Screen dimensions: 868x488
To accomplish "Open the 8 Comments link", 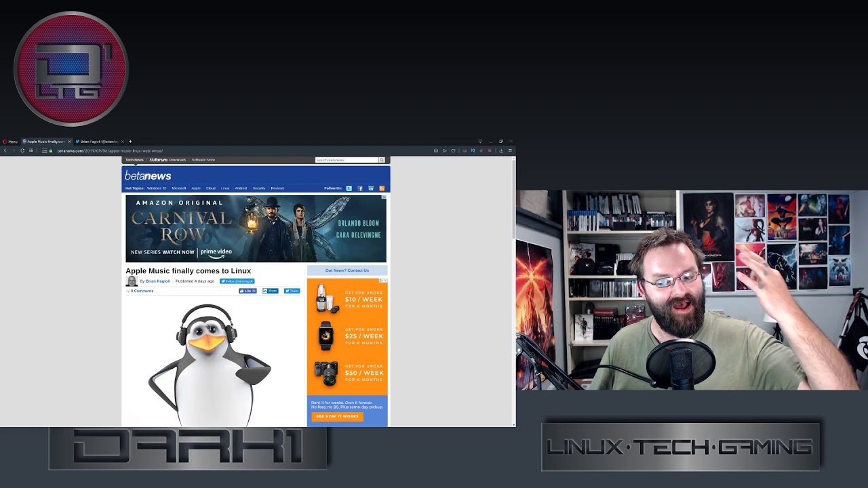I will [142, 291].
